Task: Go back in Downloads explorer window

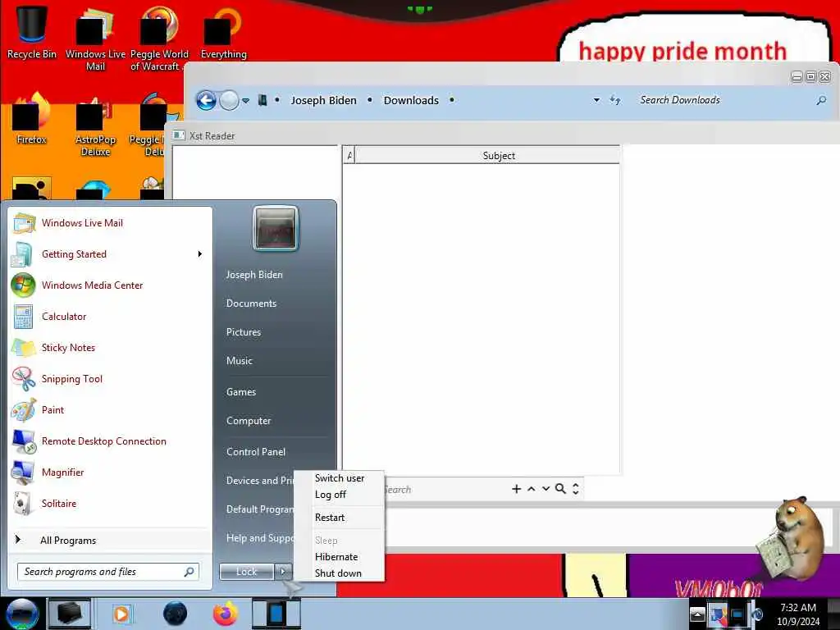Action: tap(206, 100)
